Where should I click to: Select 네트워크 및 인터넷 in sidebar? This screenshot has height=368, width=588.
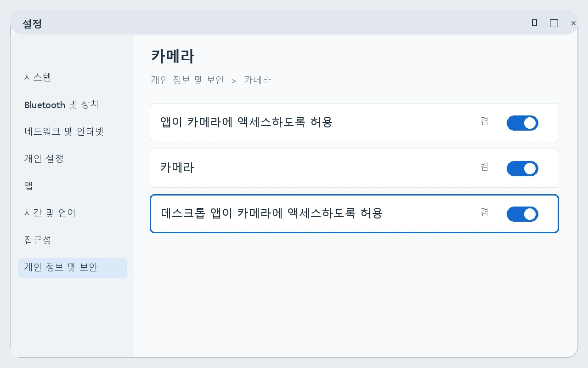pos(73,132)
